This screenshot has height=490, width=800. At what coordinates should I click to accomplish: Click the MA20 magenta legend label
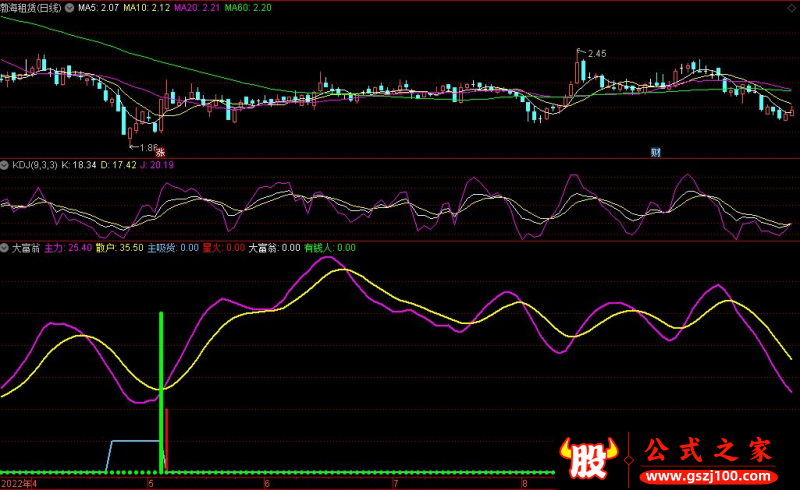point(196,7)
